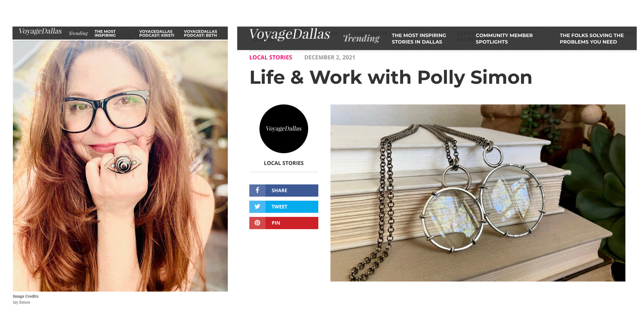This screenshot has height=322, width=644.
Task: Click the Twitter bird icon
Action: [x=257, y=207]
